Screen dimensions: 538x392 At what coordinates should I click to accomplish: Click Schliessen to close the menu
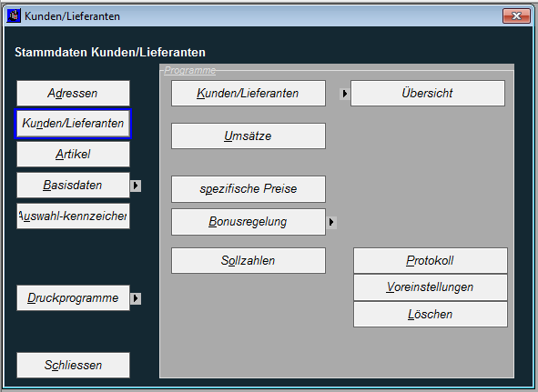pos(73,366)
